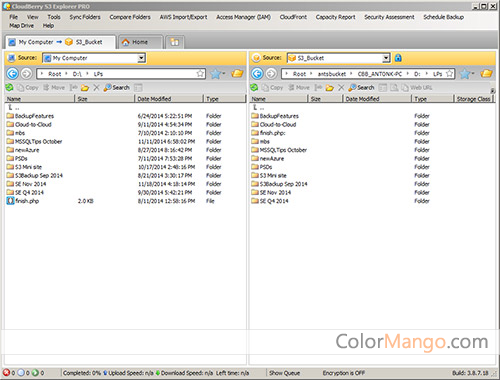Image resolution: width=500 pixels, height=380 pixels.
Task: Click LPs segment in left path bar
Action: [x=98, y=74]
